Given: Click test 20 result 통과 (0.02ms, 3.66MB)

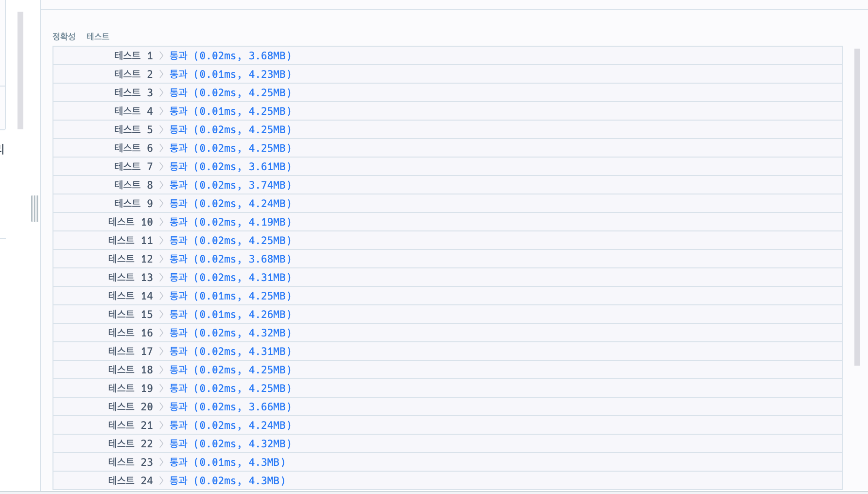Looking at the screenshot, I should coord(230,407).
